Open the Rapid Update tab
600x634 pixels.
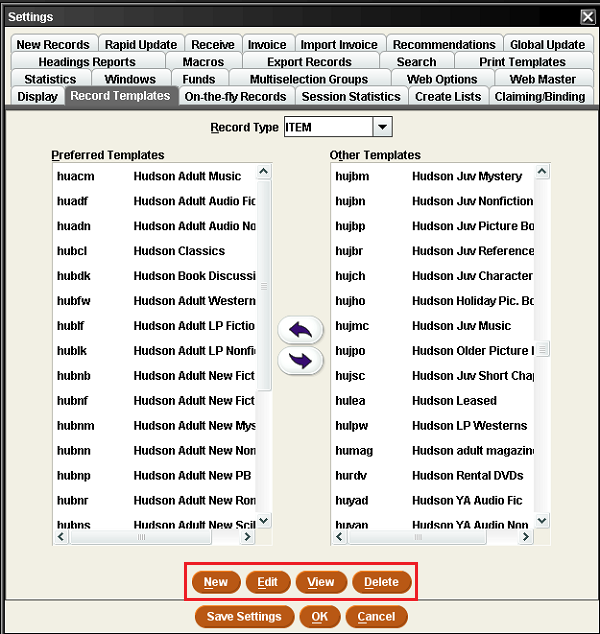[141, 44]
